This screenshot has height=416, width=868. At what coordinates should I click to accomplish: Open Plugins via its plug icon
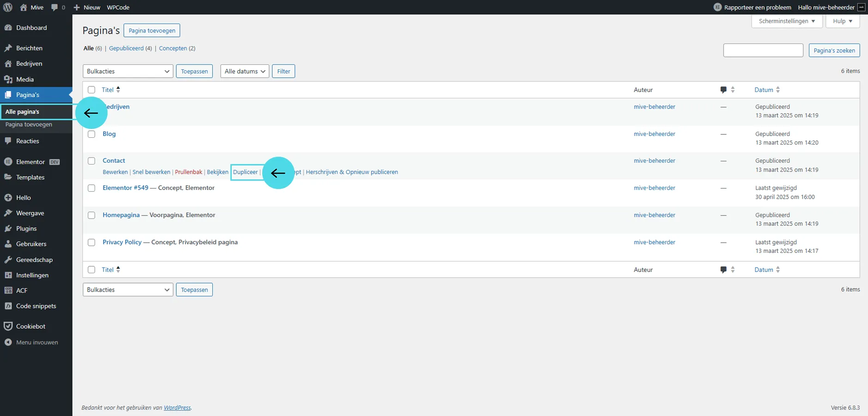point(8,229)
